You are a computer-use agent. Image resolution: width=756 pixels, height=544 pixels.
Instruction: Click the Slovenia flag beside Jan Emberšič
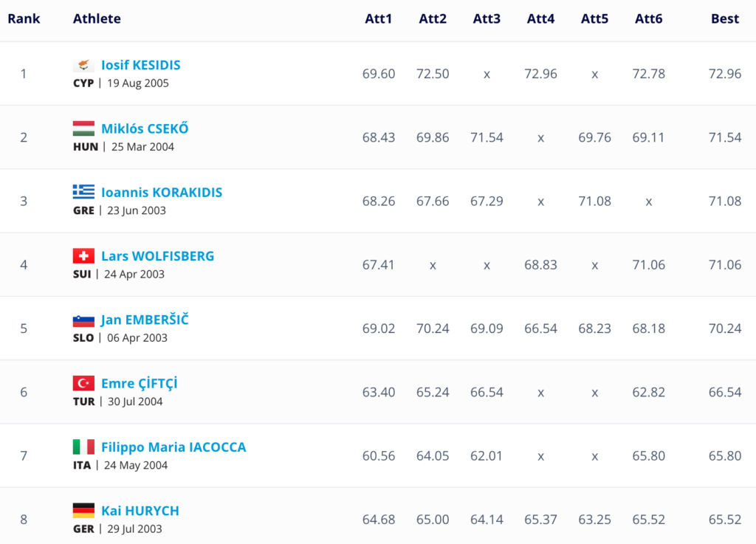[83, 320]
